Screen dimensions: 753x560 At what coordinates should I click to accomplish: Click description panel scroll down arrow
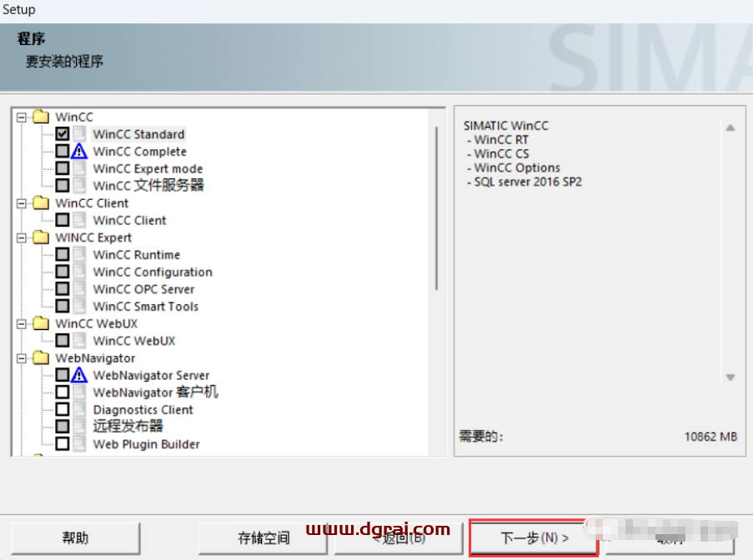click(x=730, y=377)
